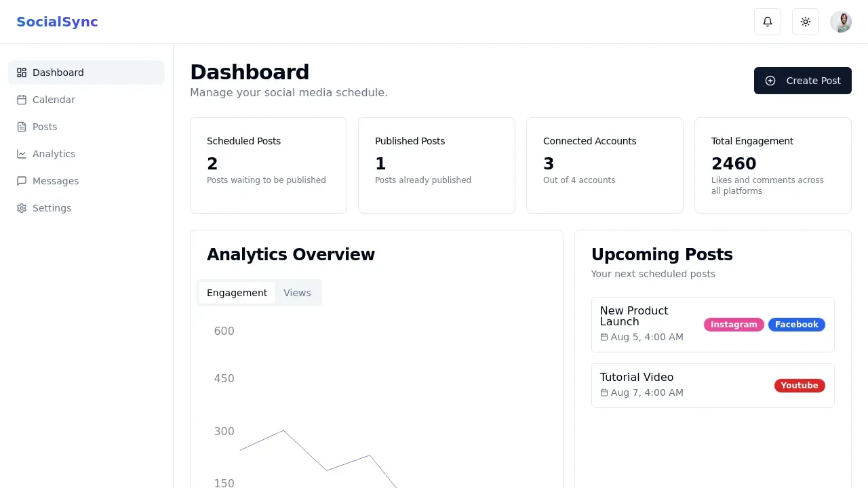Open the notification bell icon

point(767,21)
